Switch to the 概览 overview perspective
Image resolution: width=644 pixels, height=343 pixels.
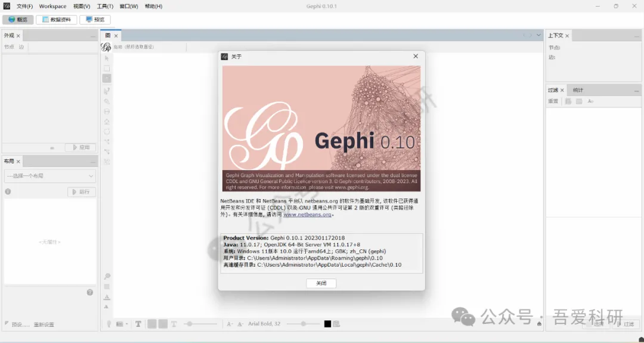[x=18, y=19]
